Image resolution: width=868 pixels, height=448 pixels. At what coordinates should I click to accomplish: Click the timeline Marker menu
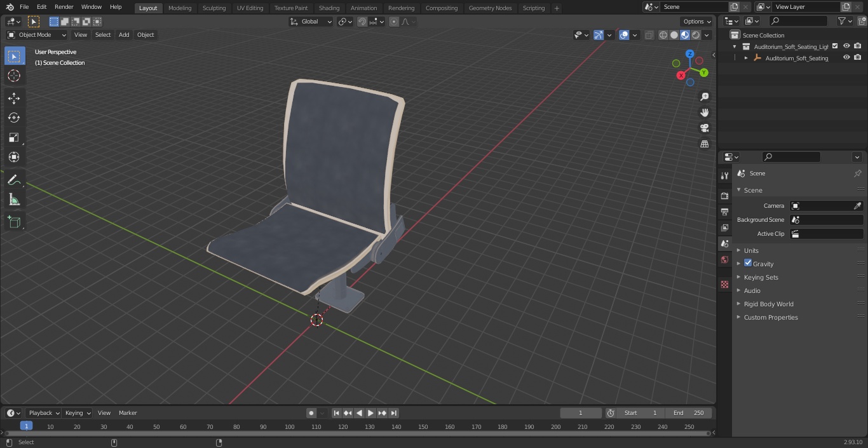pyautogui.click(x=128, y=413)
